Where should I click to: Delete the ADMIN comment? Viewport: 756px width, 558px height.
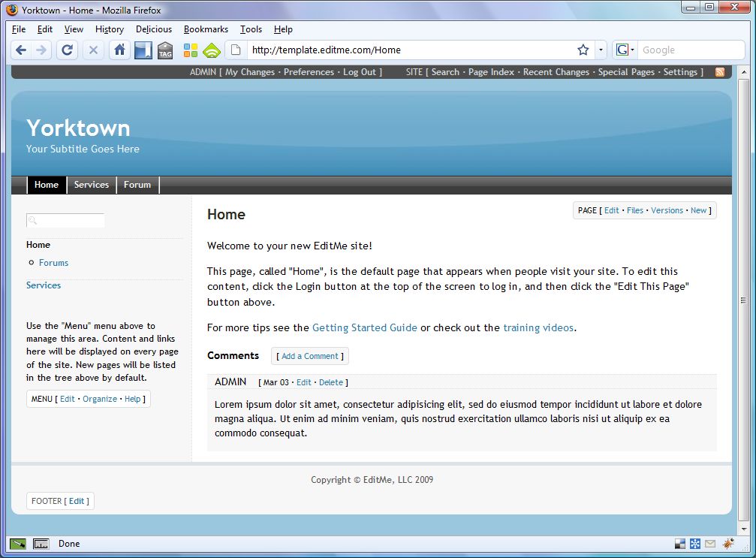point(331,382)
